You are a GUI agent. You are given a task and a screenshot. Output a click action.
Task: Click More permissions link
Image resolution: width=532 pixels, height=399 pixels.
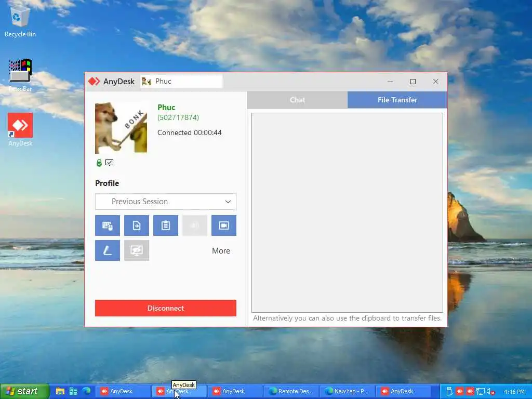[x=221, y=251]
